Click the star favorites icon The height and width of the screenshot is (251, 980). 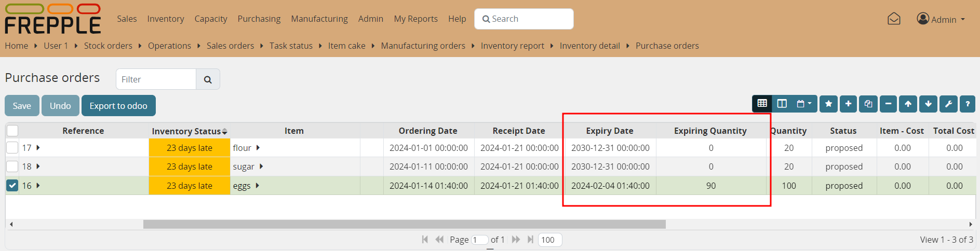click(828, 104)
